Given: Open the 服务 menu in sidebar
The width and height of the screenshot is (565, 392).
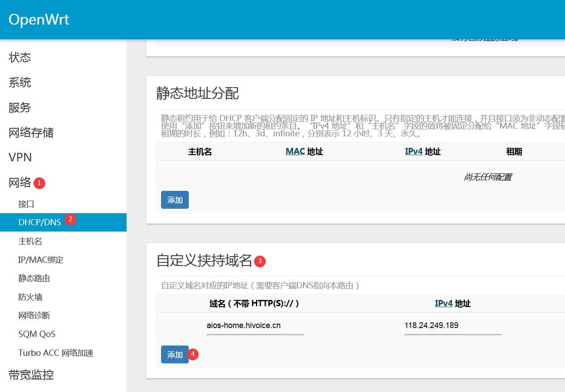Looking at the screenshot, I should (19, 107).
